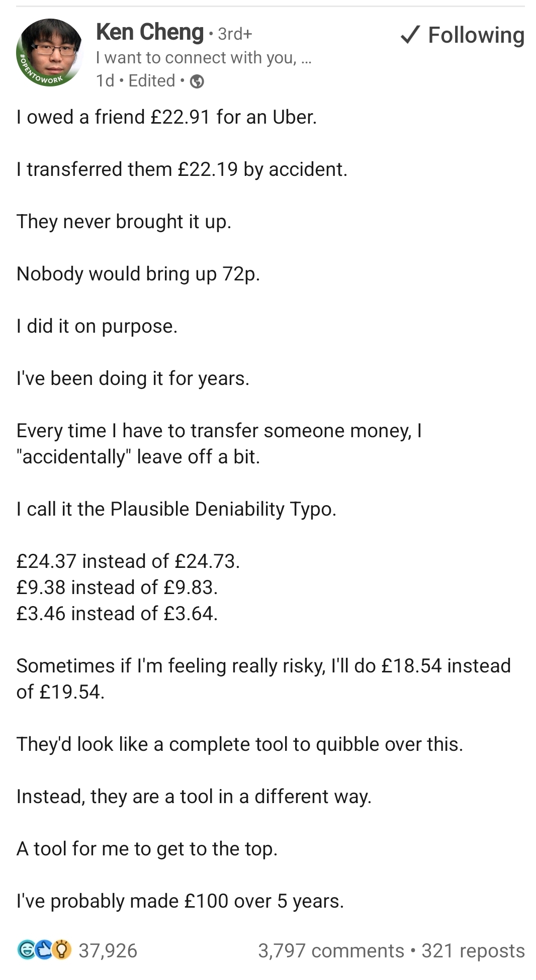This screenshot has width=536, height=980.
Task: Click the "Plausible Deniability Typo" sentence
Action: pos(176,509)
